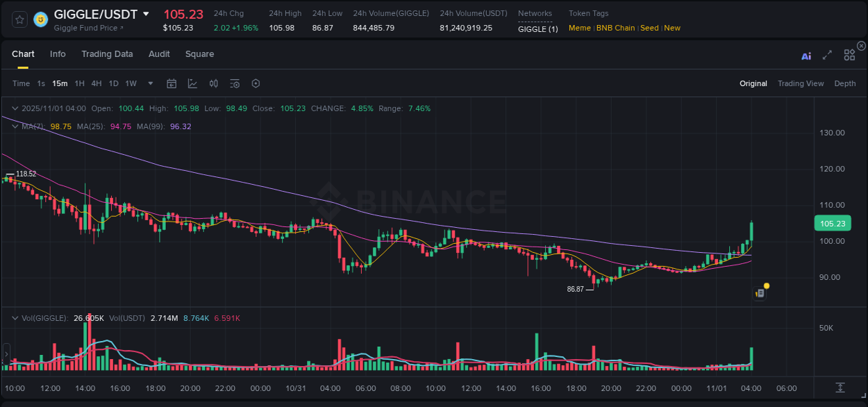
Task: Open the GIGGLE (1) networks dropdown
Action: coord(537,29)
